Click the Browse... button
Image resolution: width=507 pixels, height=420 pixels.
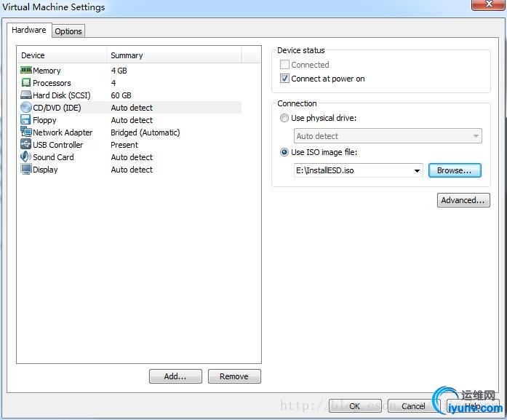455,170
